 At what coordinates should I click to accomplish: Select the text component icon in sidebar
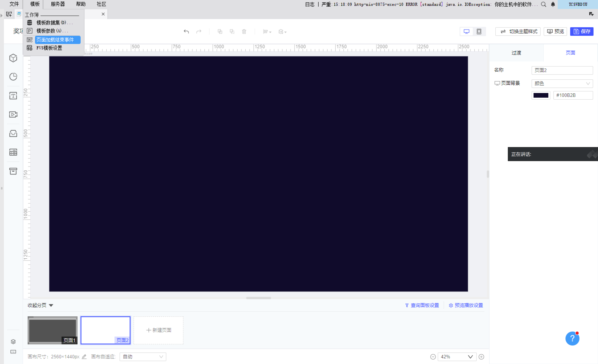[13, 96]
